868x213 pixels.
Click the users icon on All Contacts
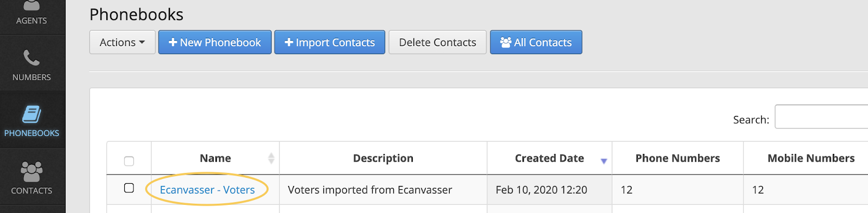506,42
